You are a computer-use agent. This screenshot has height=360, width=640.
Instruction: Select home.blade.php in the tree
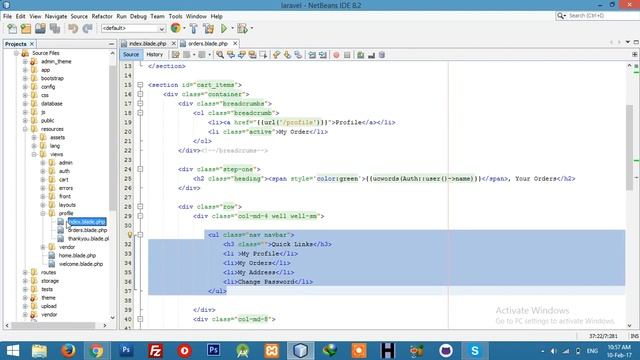click(x=77, y=256)
